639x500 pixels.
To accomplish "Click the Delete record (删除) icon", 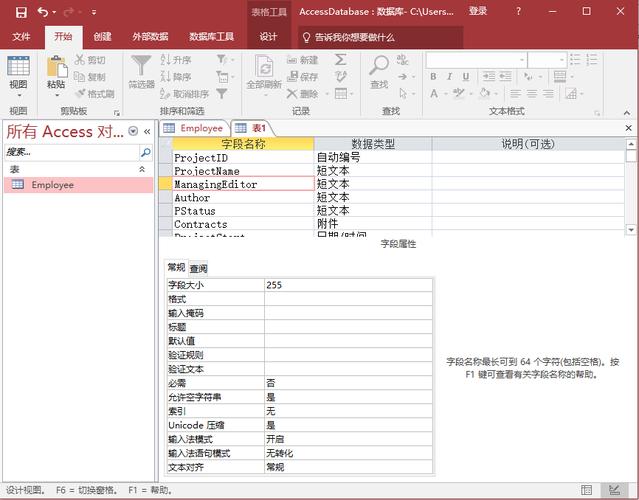I will click(292, 94).
